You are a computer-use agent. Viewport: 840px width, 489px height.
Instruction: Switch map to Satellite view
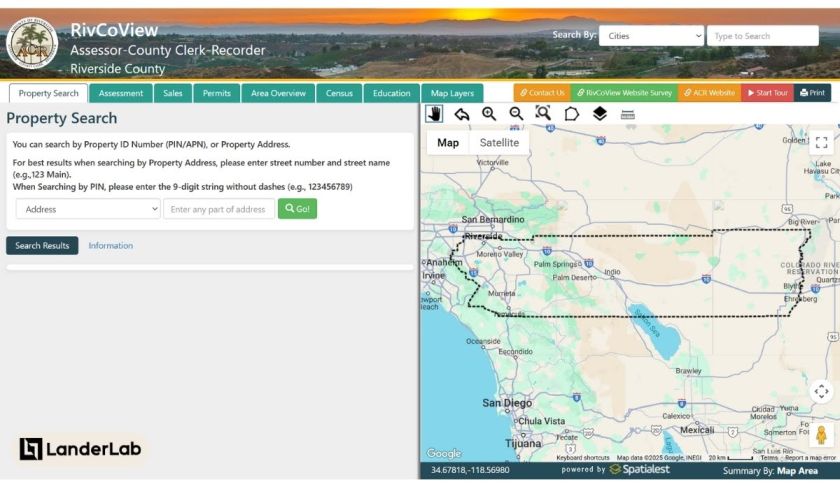pyautogui.click(x=499, y=142)
